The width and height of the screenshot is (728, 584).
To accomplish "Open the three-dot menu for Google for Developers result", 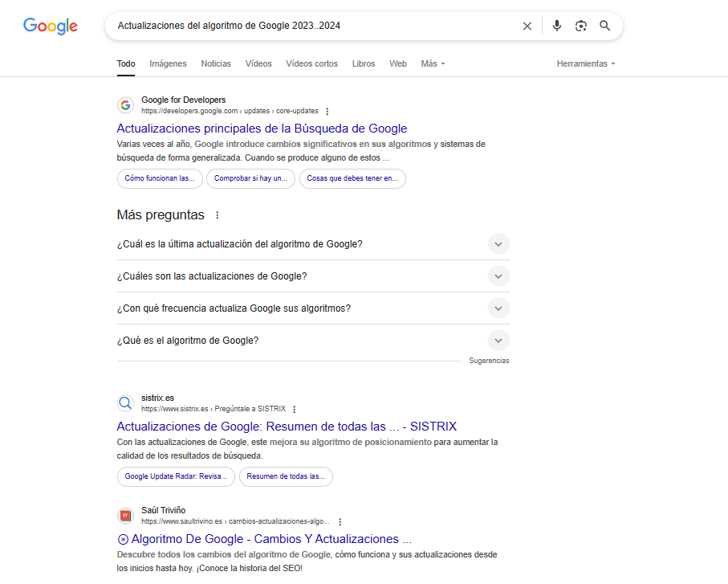I will click(x=327, y=112).
